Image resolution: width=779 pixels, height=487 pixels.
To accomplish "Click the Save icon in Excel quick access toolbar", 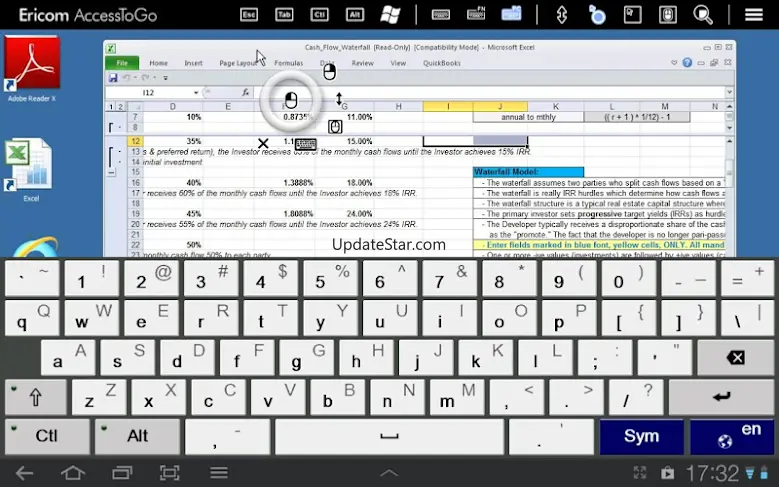I will click(113, 78).
